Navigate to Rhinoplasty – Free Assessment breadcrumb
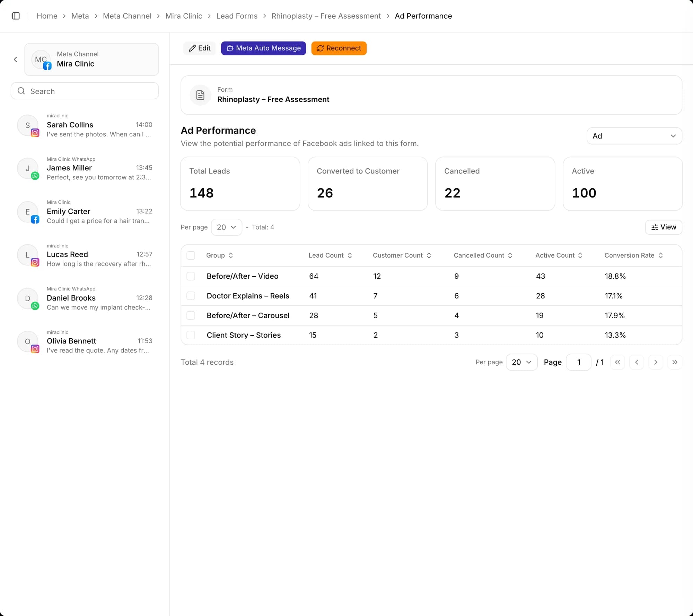The image size is (693, 616). (x=326, y=16)
